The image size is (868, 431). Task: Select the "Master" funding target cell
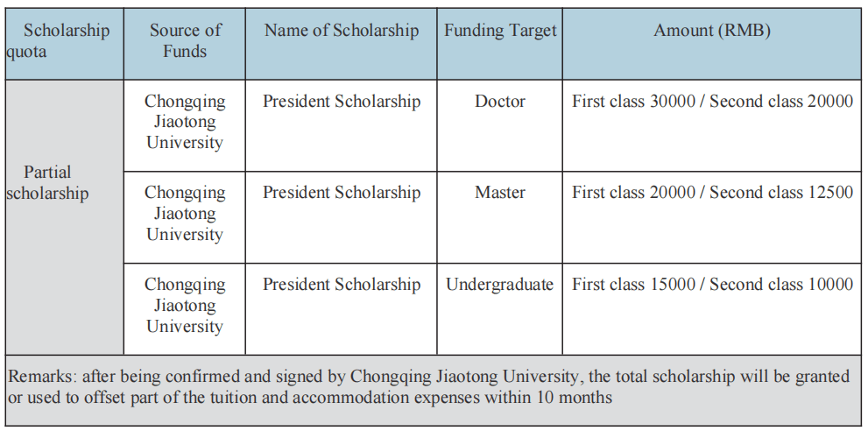click(x=500, y=193)
